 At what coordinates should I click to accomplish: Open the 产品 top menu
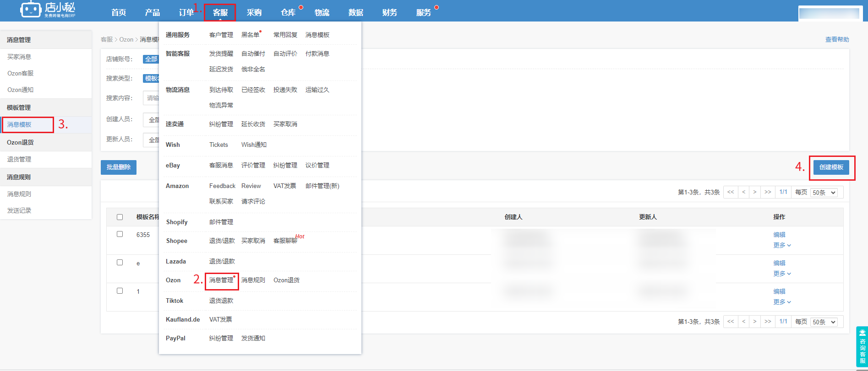153,12
